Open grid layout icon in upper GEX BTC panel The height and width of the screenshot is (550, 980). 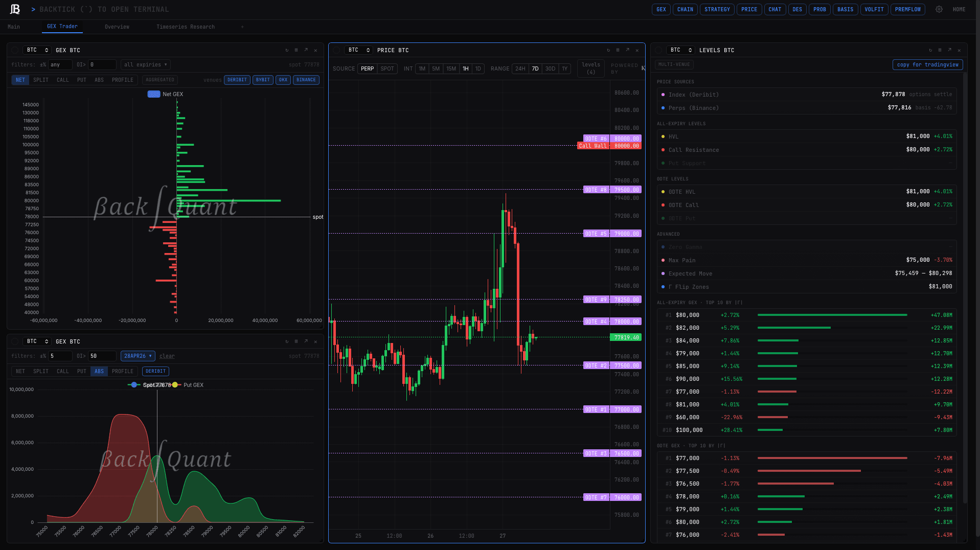pos(296,50)
